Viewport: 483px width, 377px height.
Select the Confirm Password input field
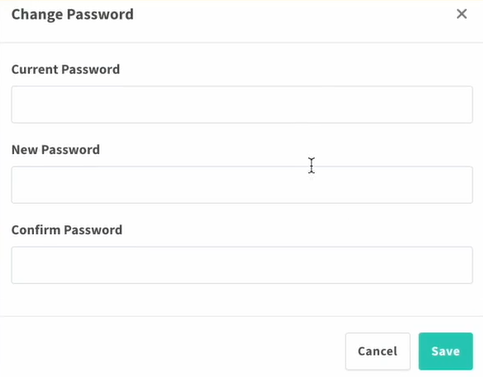click(x=242, y=265)
